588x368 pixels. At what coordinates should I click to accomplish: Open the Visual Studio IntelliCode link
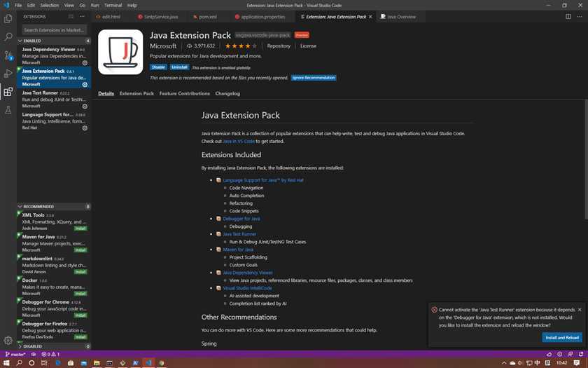(248, 288)
